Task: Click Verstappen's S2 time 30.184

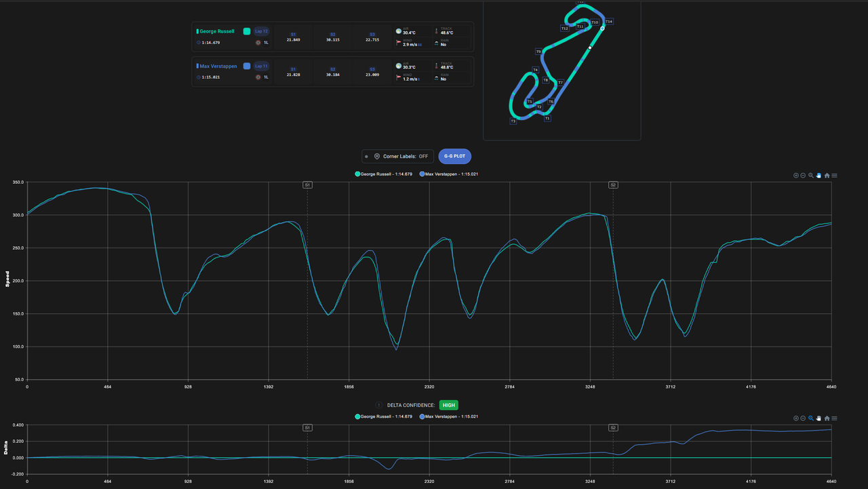Action: click(x=333, y=75)
